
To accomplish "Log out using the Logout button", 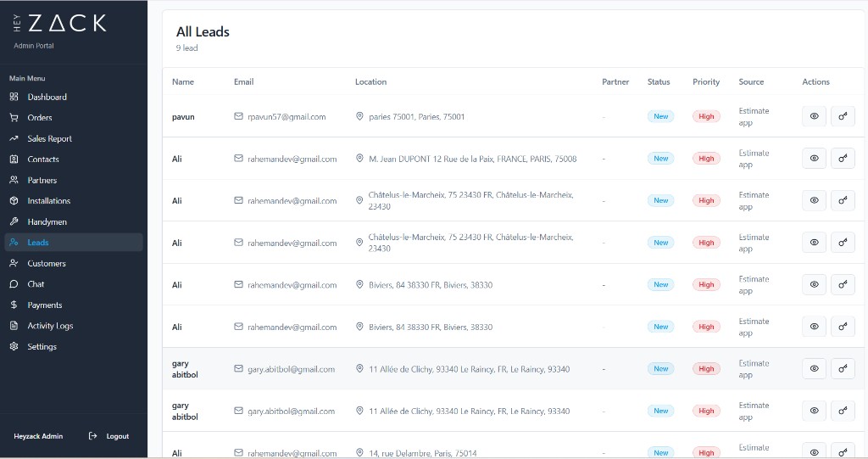I will pyautogui.click(x=109, y=436).
